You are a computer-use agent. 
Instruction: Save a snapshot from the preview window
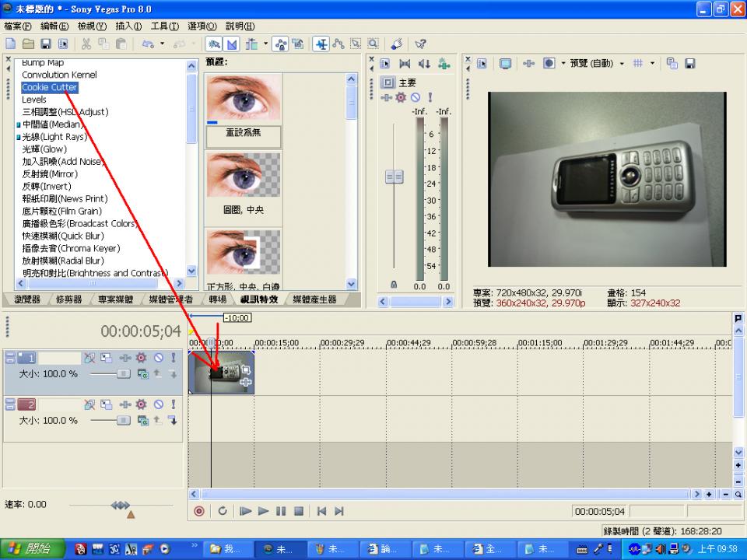click(x=690, y=63)
